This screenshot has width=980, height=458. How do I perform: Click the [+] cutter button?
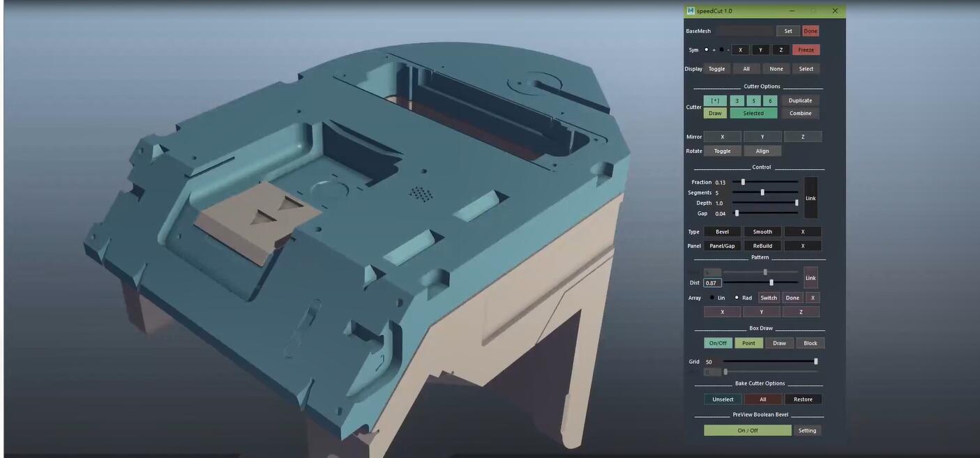click(715, 100)
